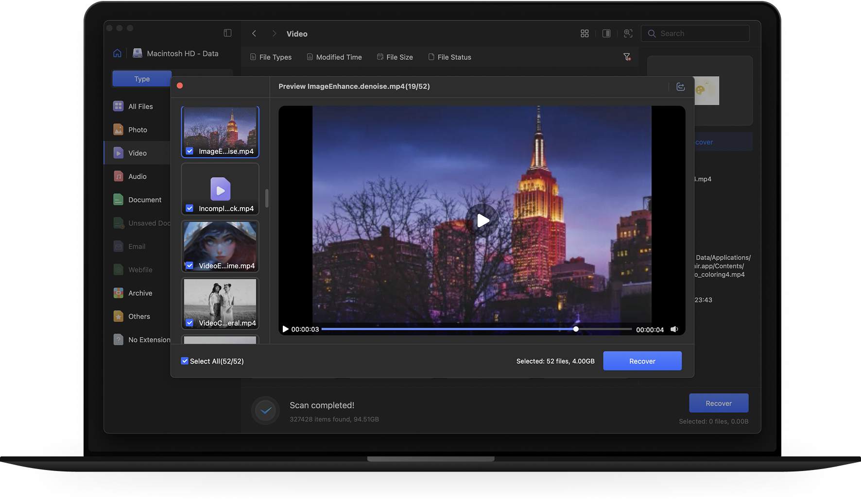Click Recover button in the main window
The image size is (861, 504).
[x=719, y=403]
